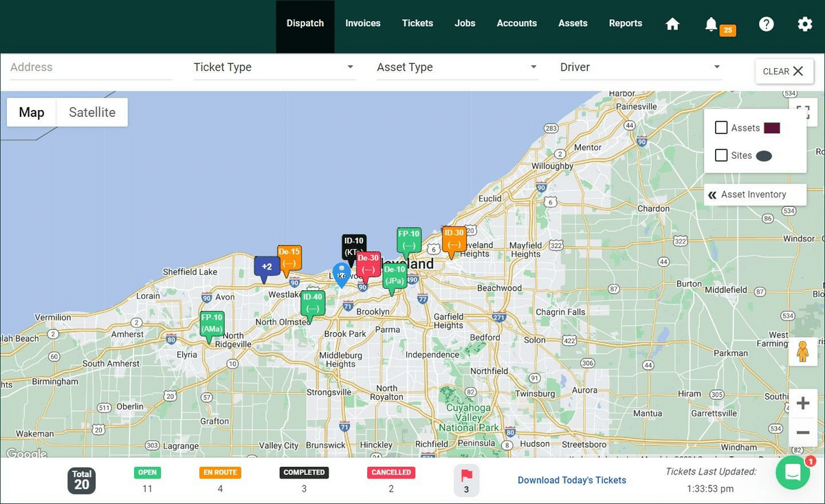Click the Address input field
Viewport: 825px width, 504px height.
click(91, 67)
